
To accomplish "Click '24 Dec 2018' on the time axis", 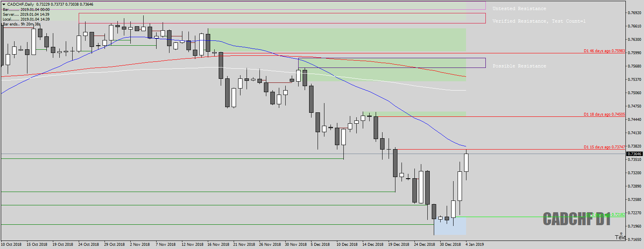I will coord(424,245).
